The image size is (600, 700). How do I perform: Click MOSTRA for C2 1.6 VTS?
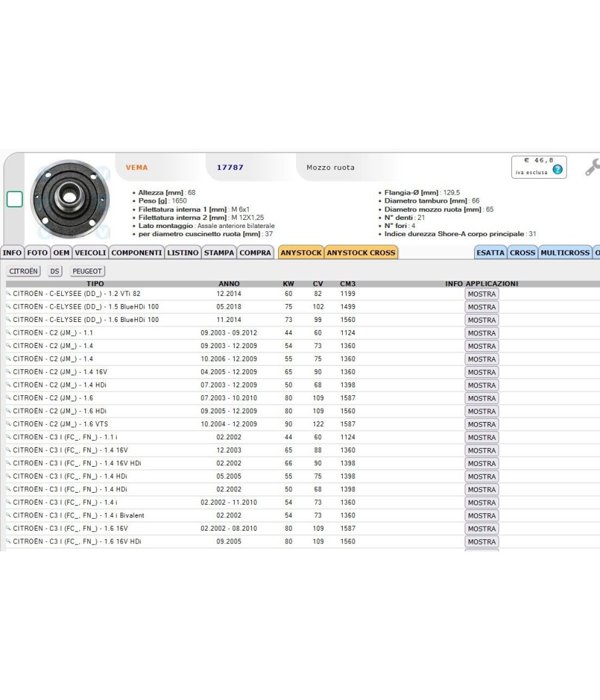click(482, 424)
